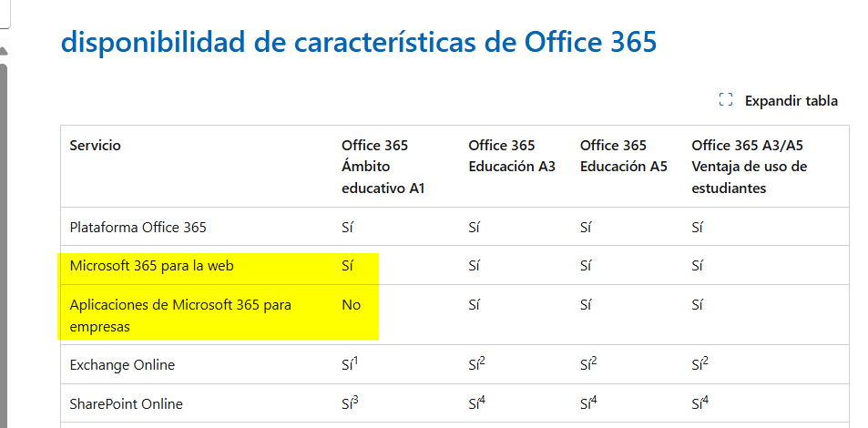The height and width of the screenshot is (428, 868).
Task: Click highlighted 'Microsoft 365 para la web' cell
Action: click(151, 266)
